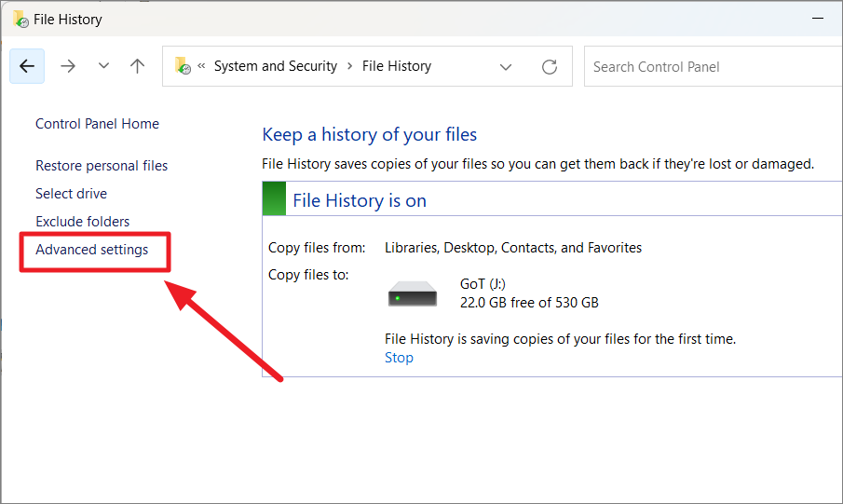Expand breadcrumb arrow after System and Security

350,65
